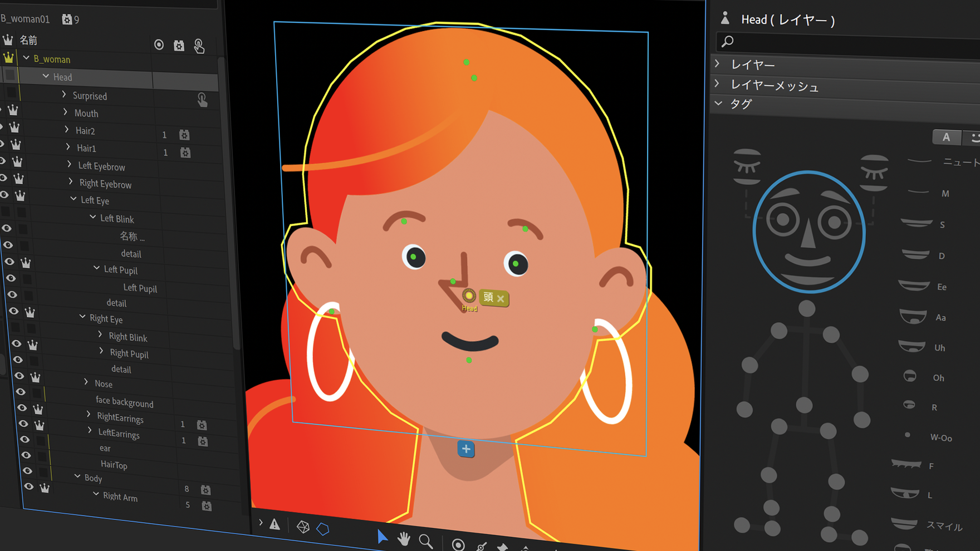Open the behavior icon on the RightEarrings row
980x551 pixels.
pyautogui.click(x=202, y=425)
